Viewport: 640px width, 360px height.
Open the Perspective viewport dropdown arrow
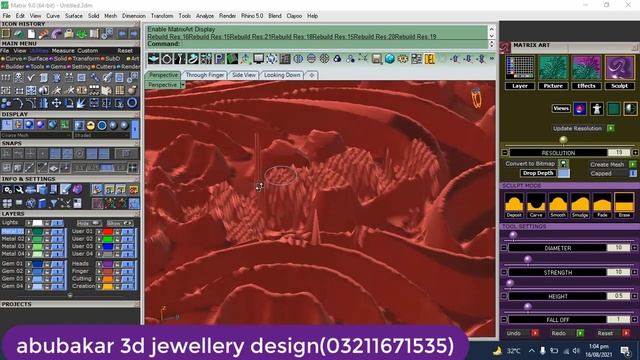tap(182, 84)
